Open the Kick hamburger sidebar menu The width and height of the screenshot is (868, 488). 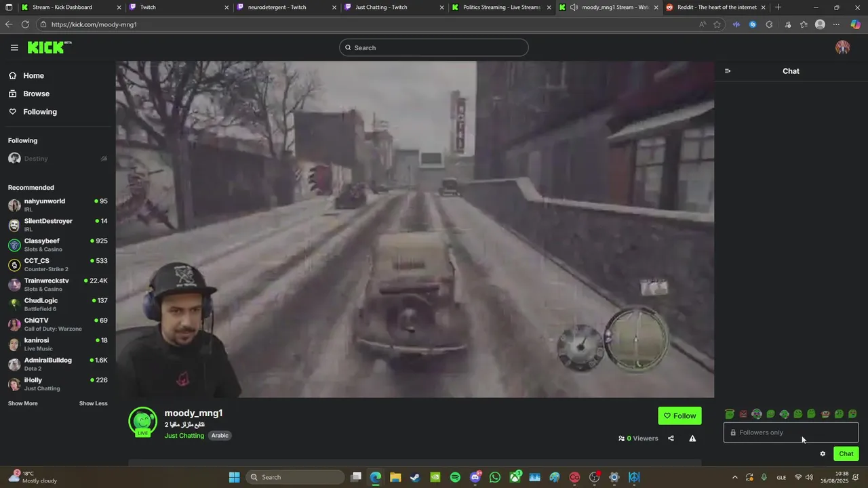pyautogui.click(x=14, y=47)
